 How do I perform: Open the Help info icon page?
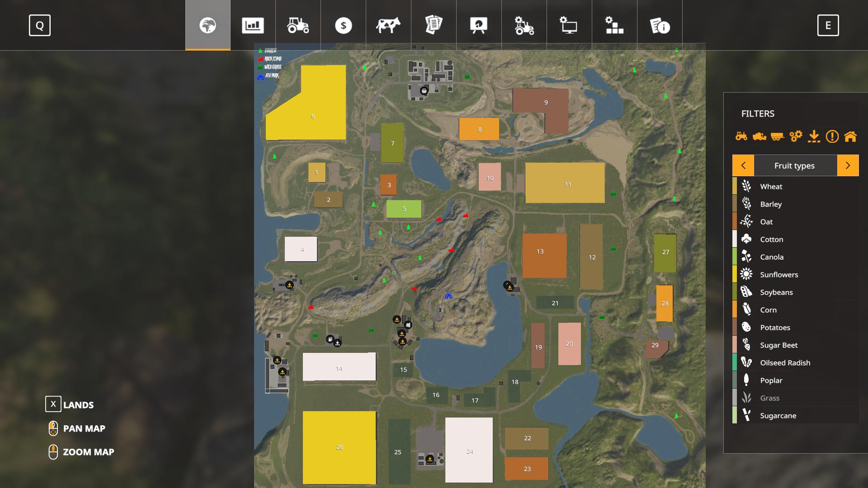click(660, 26)
